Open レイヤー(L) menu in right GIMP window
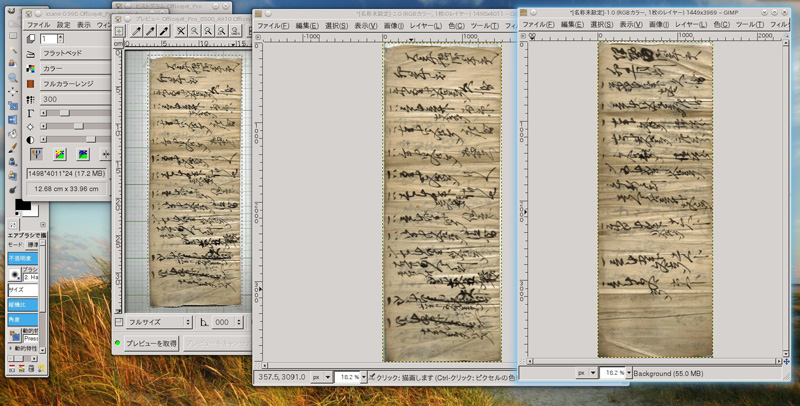Viewport: 800px width, 406px height. point(691,24)
